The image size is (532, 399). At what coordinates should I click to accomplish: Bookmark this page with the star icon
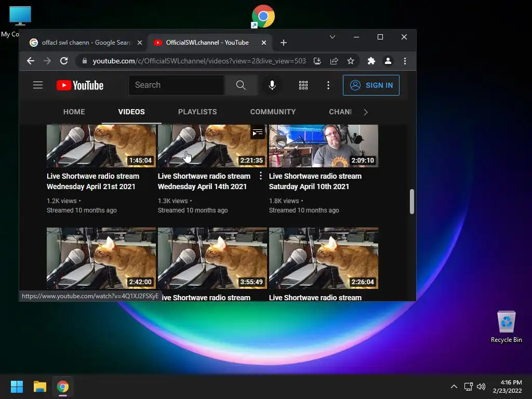click(x=351, y=61)
